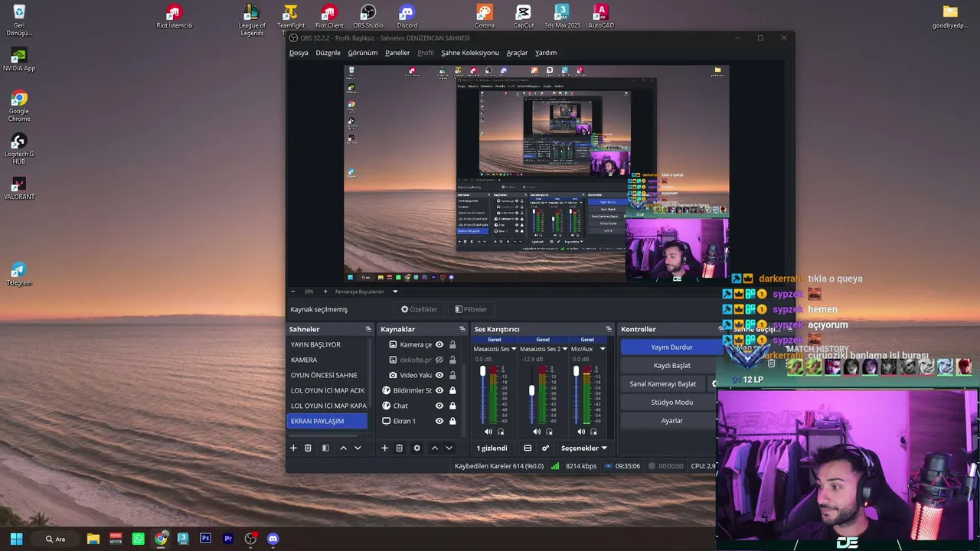
Task: Expand the preview scaling dropdown
Action: click(395, 292)
